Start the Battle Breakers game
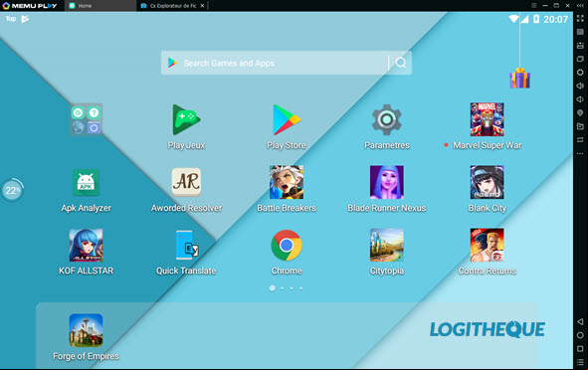Screen dimensions: 588x370 click(287, 182)
